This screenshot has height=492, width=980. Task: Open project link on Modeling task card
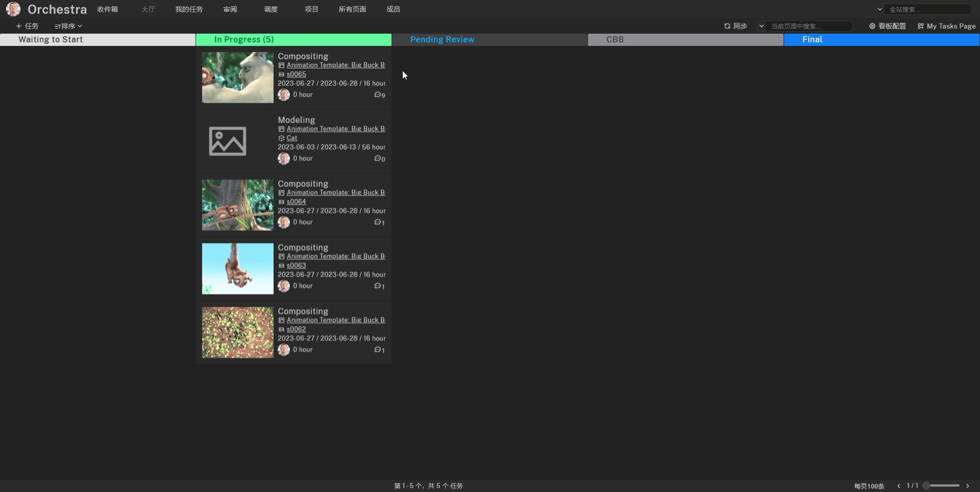point(336,129)
